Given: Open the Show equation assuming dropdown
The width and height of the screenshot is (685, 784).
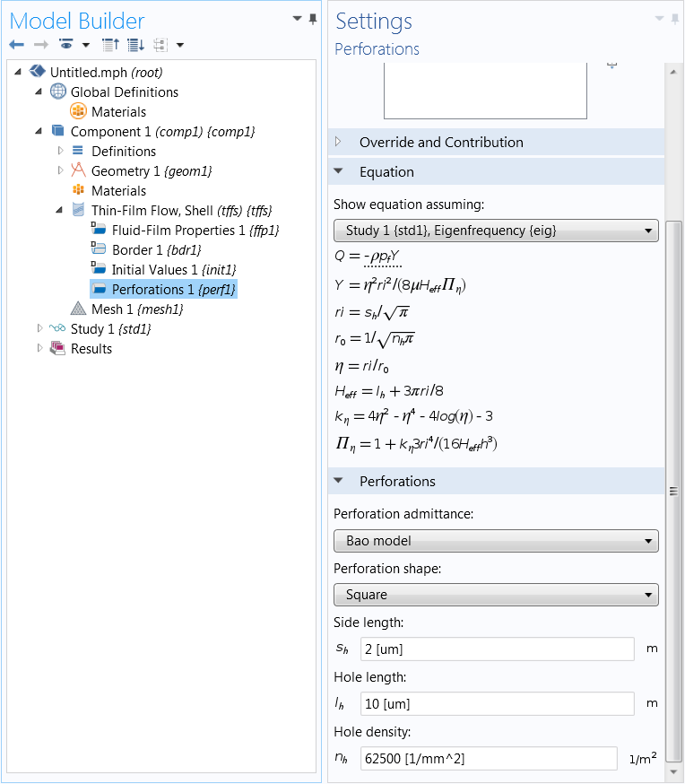Looking at the screenshot, I should tap(496, 231).
